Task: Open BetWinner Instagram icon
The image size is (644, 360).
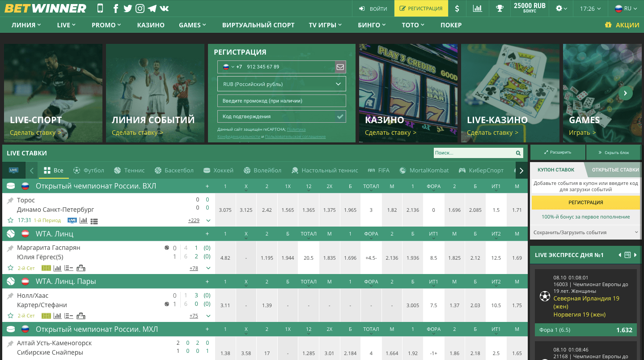Action: click(x=140, y=8)
